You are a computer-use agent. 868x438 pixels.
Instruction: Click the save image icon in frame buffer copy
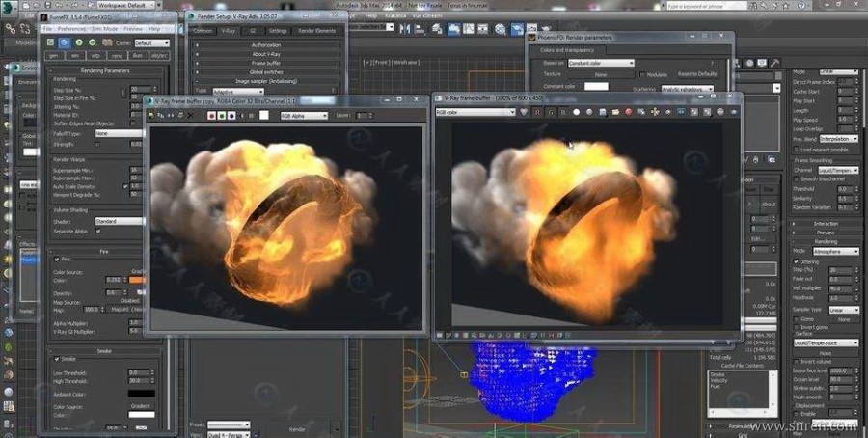click(x=150, y=115)
